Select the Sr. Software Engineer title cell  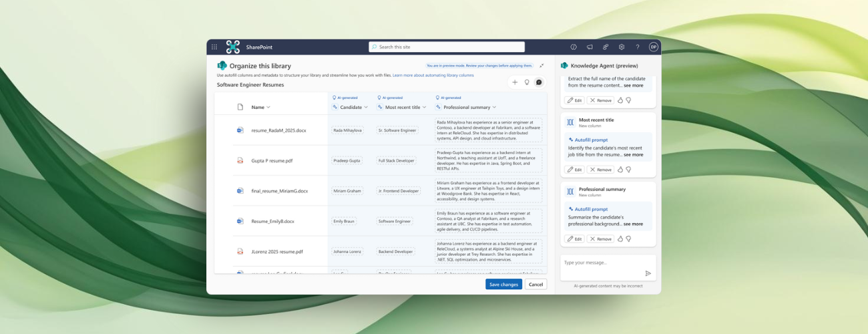click(397, 130)
